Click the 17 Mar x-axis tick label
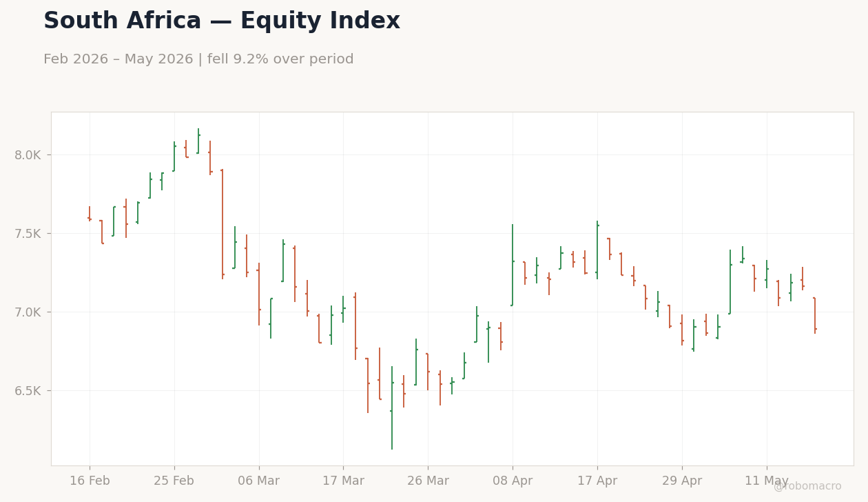The image size is (868, 502). [x=343, y=481]
